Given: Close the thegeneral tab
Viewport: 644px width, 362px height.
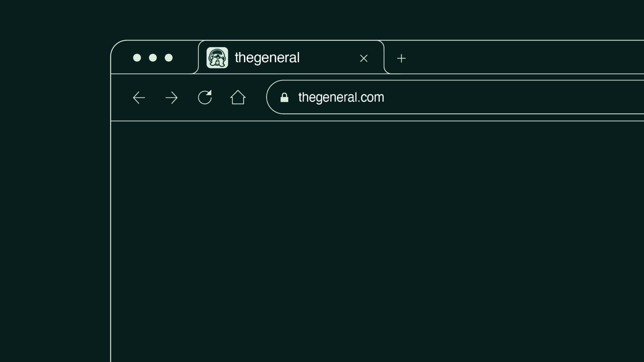Looking at the screenshot, I should 364,58.
